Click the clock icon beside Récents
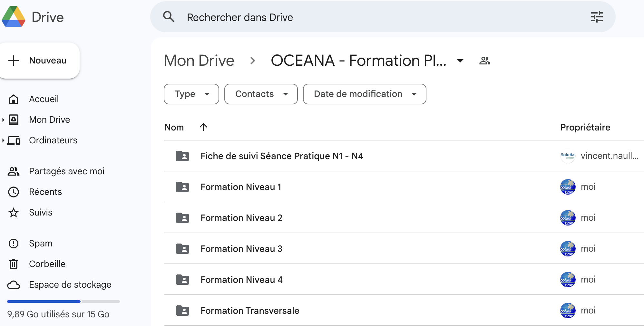 coord(14,192)
